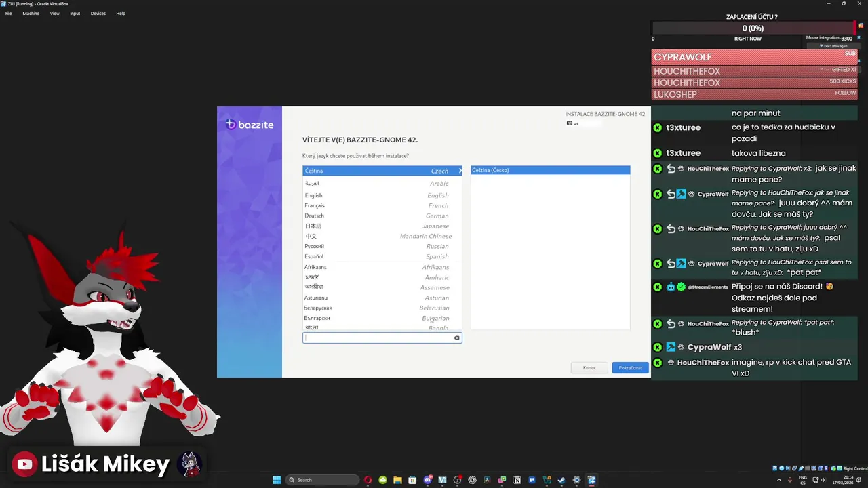The width and height of the screenshot is (868, 488).
Task: Click the Konec button
Action: [589, 367]
